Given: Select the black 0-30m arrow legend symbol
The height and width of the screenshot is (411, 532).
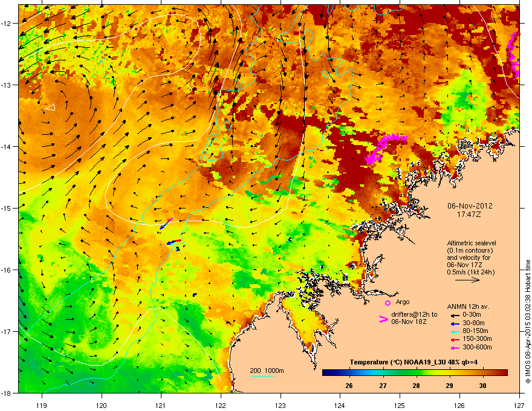Looking at the screenshot, I should (x=455, y=315).
